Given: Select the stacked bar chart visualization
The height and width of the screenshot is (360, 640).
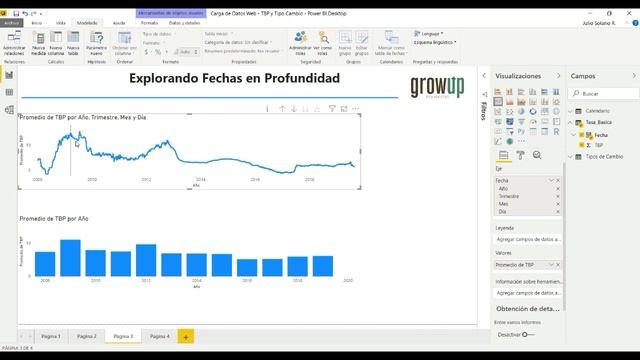Looking at the screenshot, I should pos(498,91).
